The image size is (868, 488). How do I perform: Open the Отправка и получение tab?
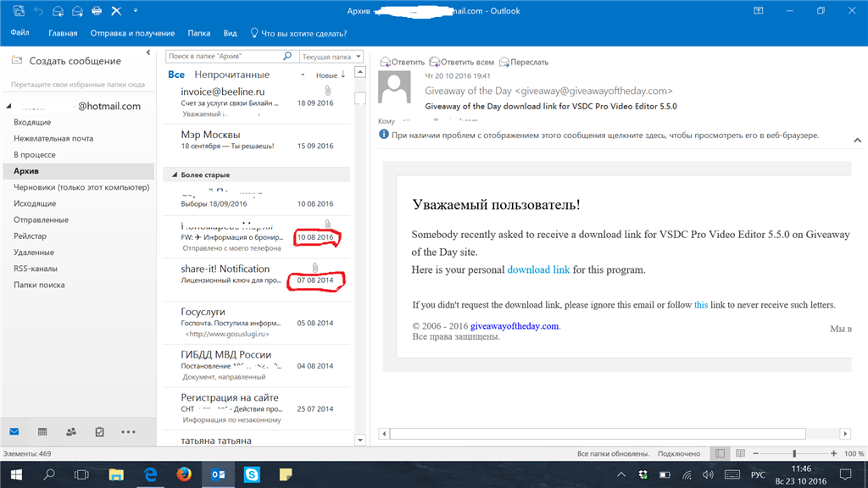click(x=132, y=33)
